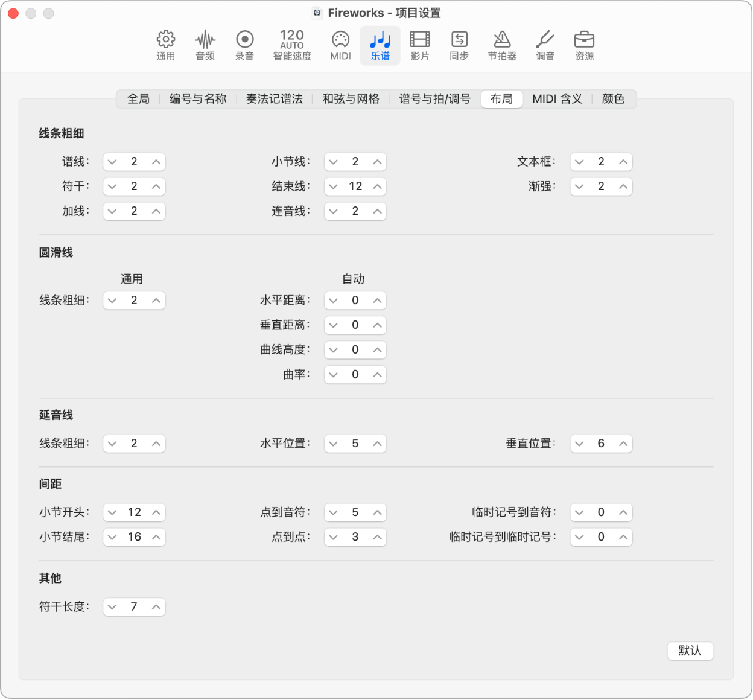Increase the 小节开头 spacing value
The height and width of the screenshot is (700, 753).
pyautogui.click(x=156, y=512)
